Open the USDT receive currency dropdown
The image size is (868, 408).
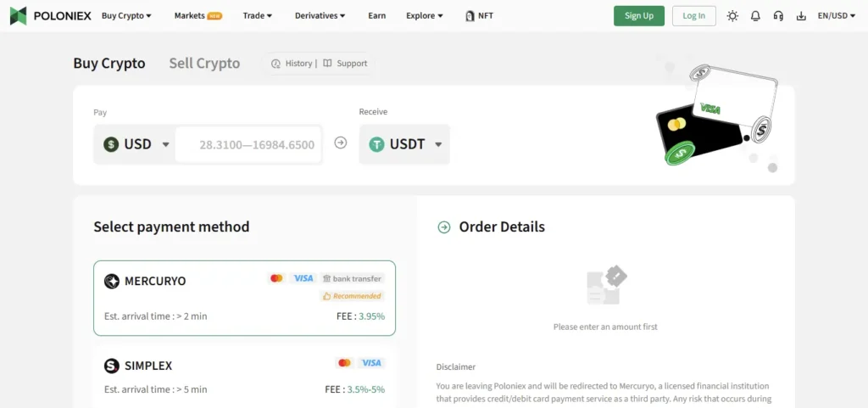point(404,144)
